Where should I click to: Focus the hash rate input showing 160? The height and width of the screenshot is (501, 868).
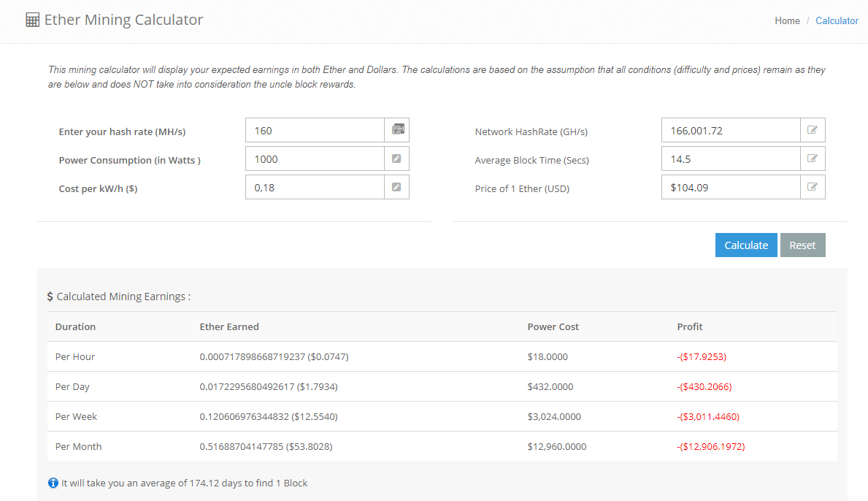coord(315,130)
